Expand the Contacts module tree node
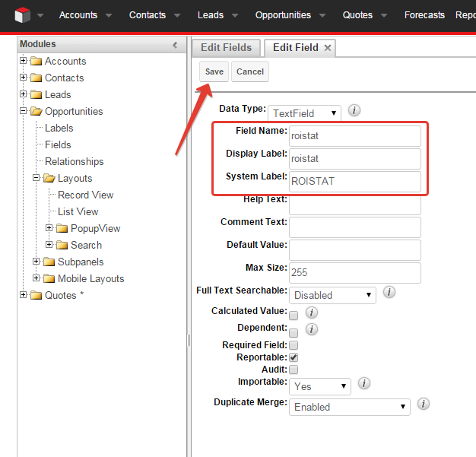 pyautogui.click(x=23, y=77)
